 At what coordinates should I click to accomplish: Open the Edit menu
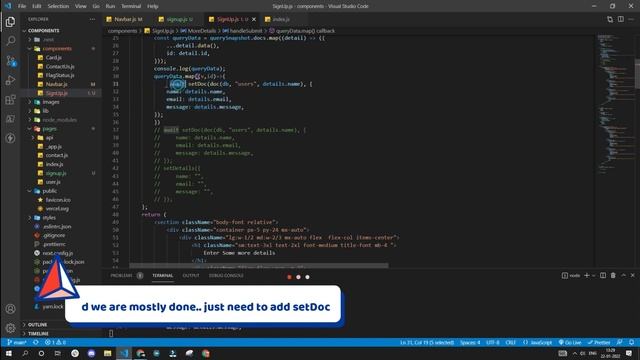click(37, 6)
